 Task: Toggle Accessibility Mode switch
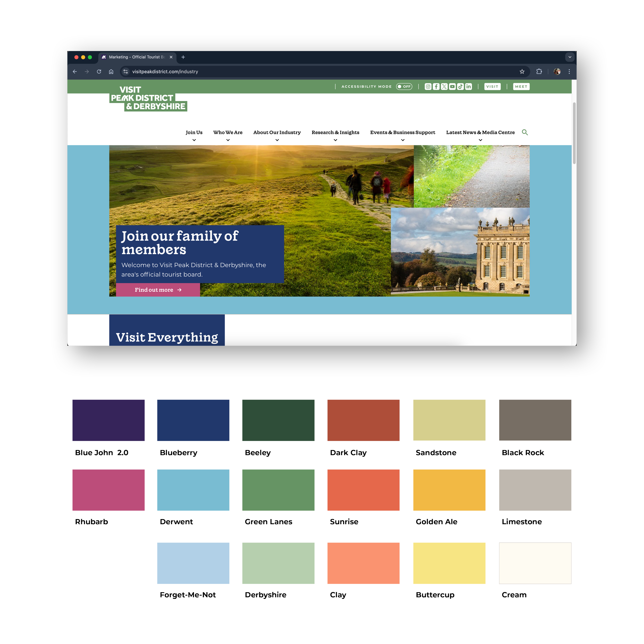[404, 87]
